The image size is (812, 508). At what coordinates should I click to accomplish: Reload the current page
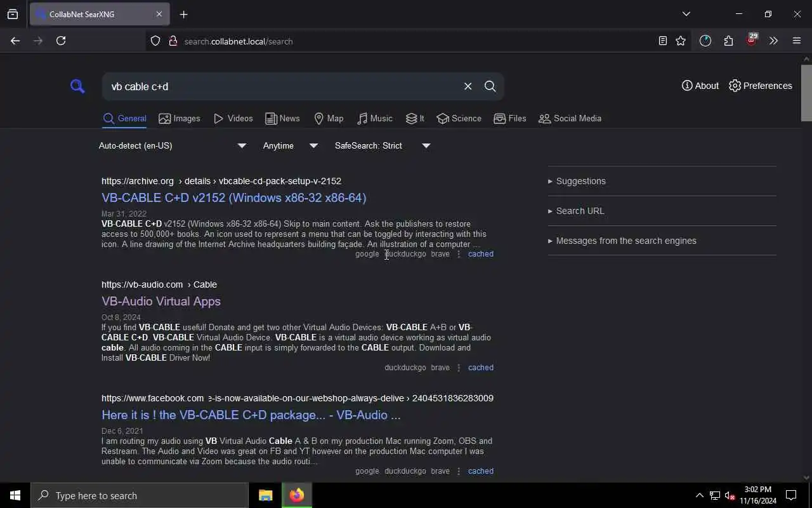(x=61, y=41)
